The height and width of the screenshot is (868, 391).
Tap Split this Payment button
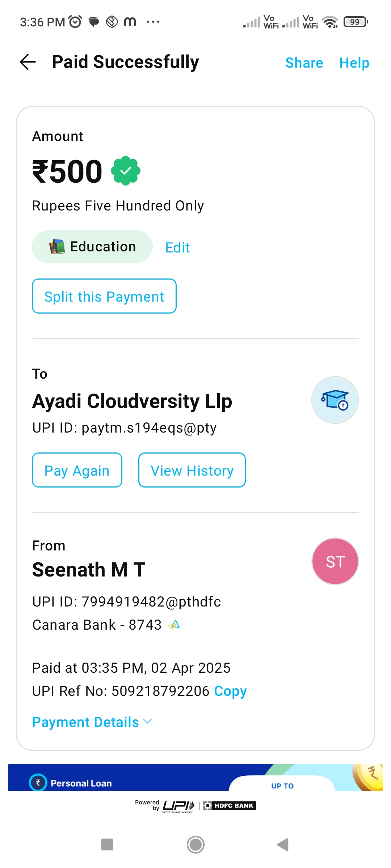[x=104, y=296]
